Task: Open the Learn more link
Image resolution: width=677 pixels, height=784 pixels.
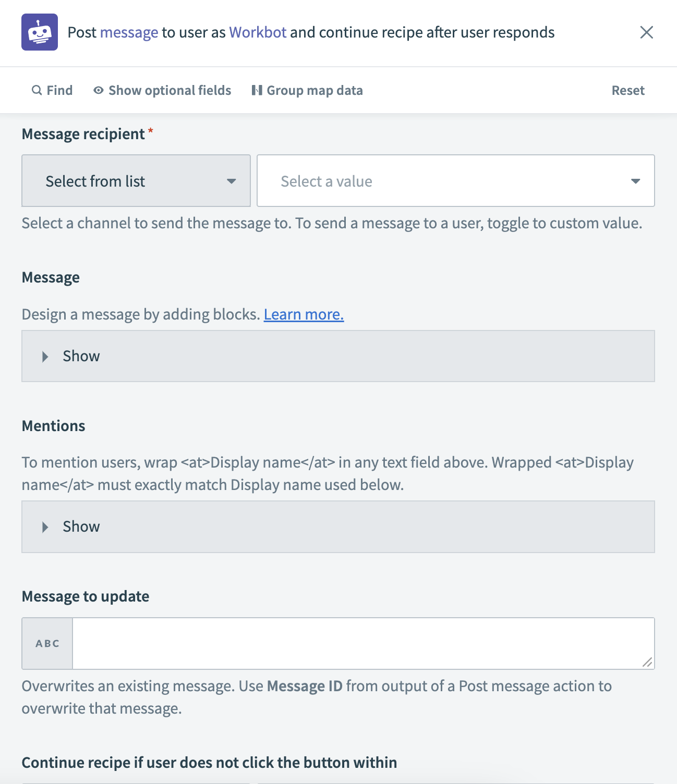Action: click(x=304, y=314)
